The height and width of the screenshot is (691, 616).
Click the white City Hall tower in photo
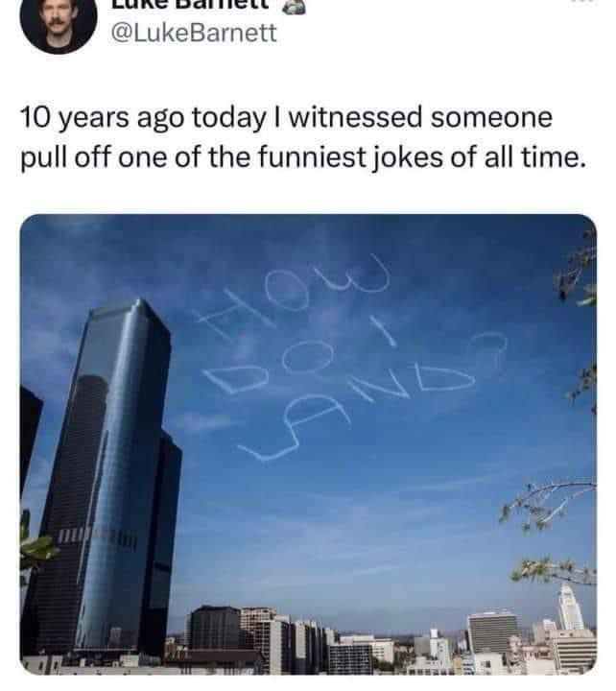click(570, 606)
